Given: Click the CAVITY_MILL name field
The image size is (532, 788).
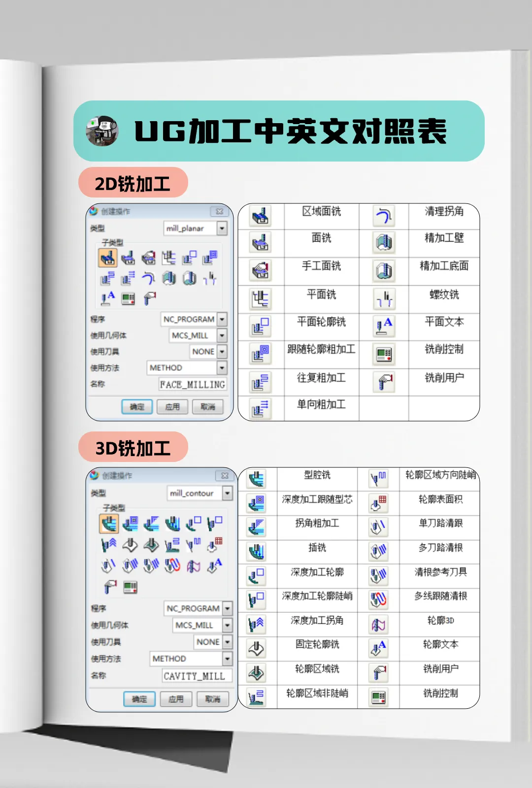Looking at the screenshot, I should 197,676.
